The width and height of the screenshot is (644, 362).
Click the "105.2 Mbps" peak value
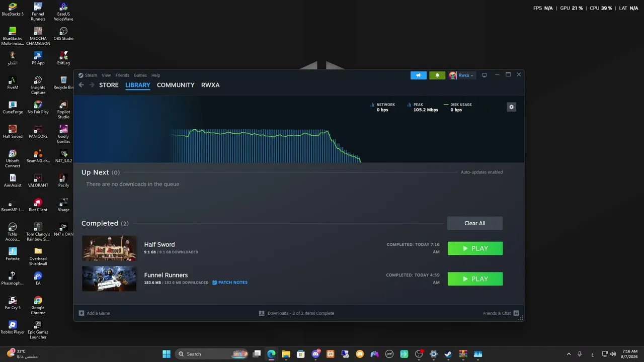click(x=426, y=110)
